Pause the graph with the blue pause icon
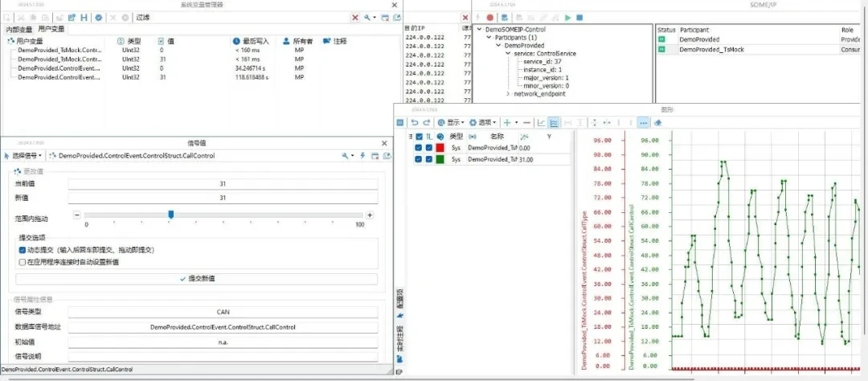The image size is (868, 381). pos(400,122)
